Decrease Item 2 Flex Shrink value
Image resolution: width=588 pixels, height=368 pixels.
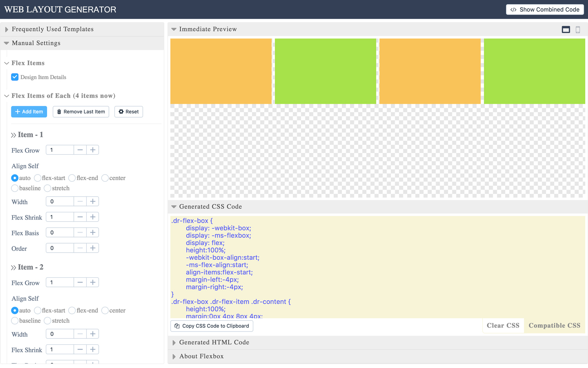[x=80, y=350]
